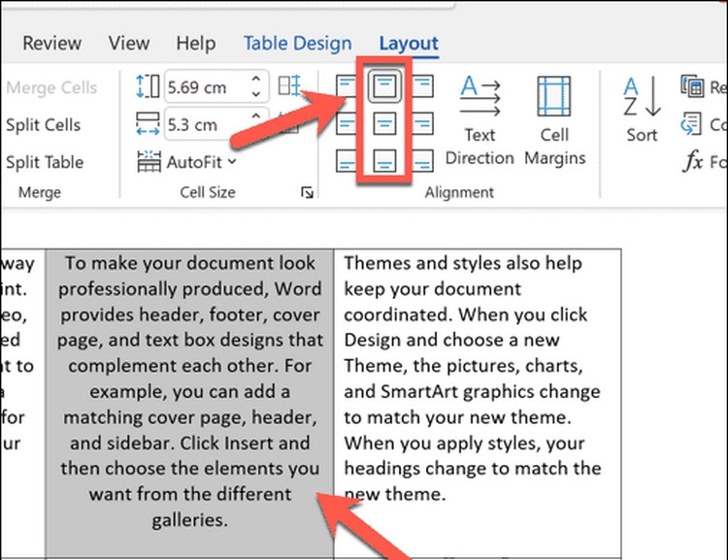Click the fx Formula icon
The image size is (728, 560).
pos(693,161)
